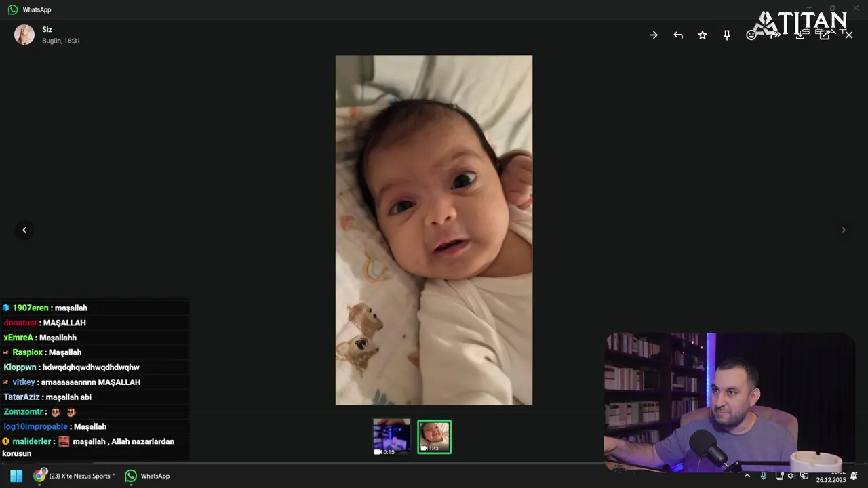Click chat user Zomzomtr

click(24, 412)
